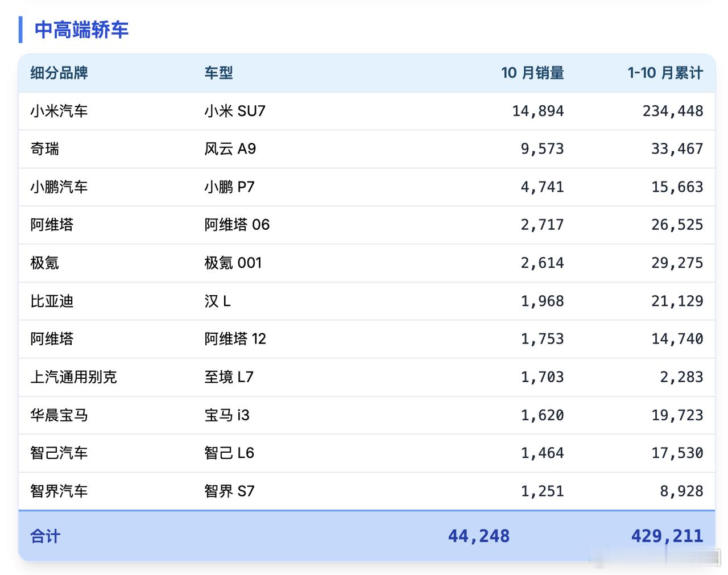728x575 pixels.
Task: Select the 429,211 cumulative total
Action: tap(667, 536)
